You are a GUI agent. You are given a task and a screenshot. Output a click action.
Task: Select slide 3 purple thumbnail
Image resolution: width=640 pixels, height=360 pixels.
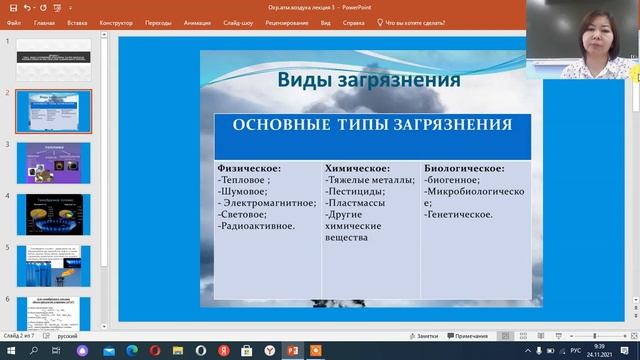pyautogui.click(x=53, y=163)
